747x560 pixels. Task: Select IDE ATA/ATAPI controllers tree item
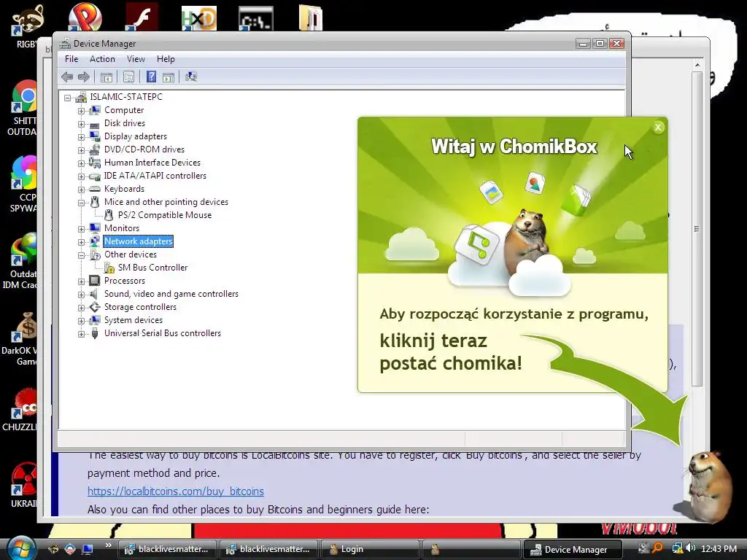[155, 176]
